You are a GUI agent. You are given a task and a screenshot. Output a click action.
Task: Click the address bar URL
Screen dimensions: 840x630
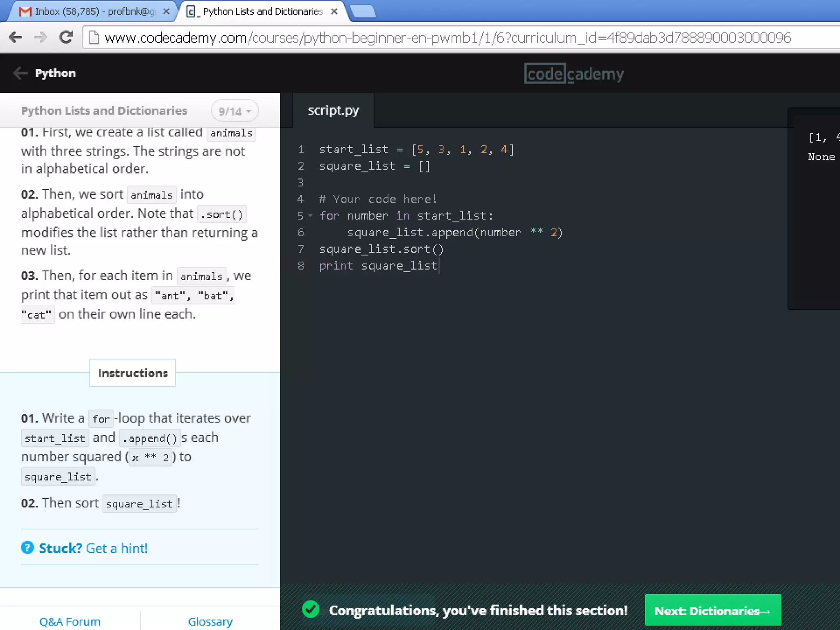pos(447,38)
